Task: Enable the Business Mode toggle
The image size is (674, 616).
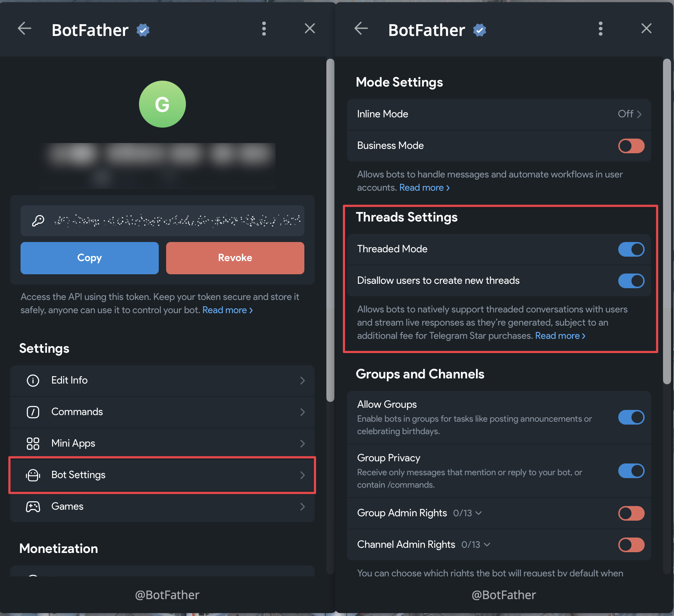Action: [x=631, y=146]
